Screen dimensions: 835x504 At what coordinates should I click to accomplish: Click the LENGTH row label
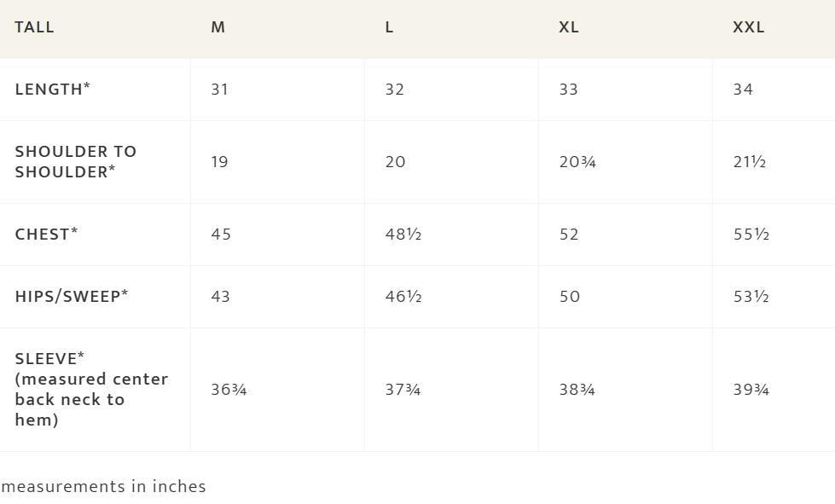coord(52,90)
